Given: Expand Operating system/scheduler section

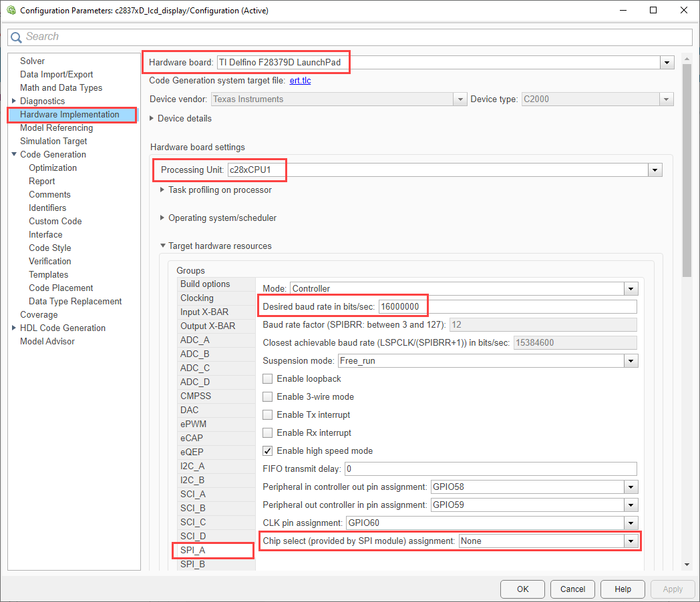Looking at the screenshot, I should 162,218.
